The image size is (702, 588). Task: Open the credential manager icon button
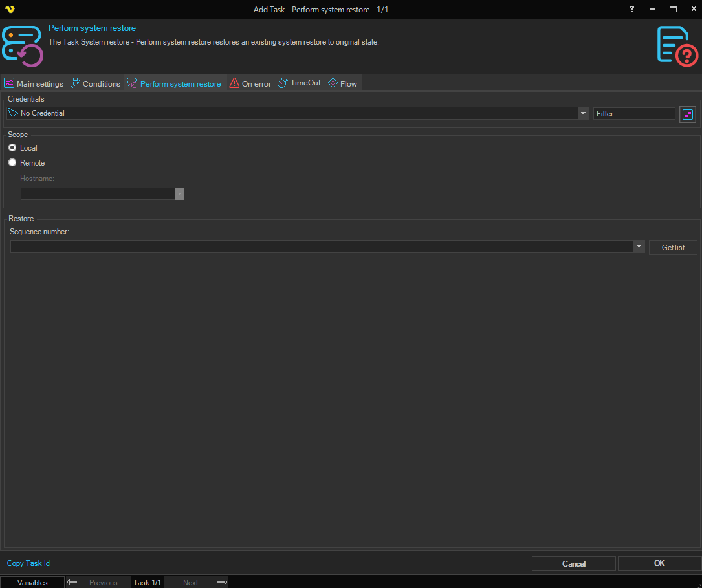[687, 114]
